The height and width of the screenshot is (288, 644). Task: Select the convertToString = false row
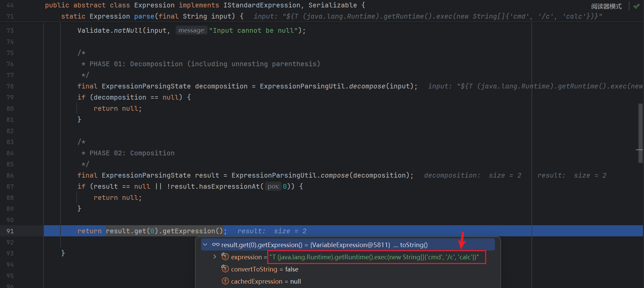(265, 269)
